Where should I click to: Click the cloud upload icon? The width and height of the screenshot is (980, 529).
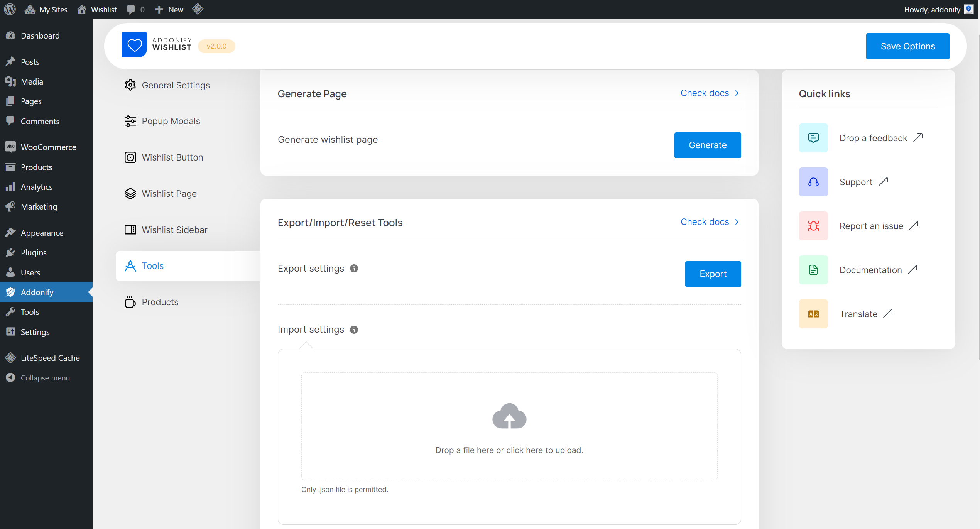(509, 416)
